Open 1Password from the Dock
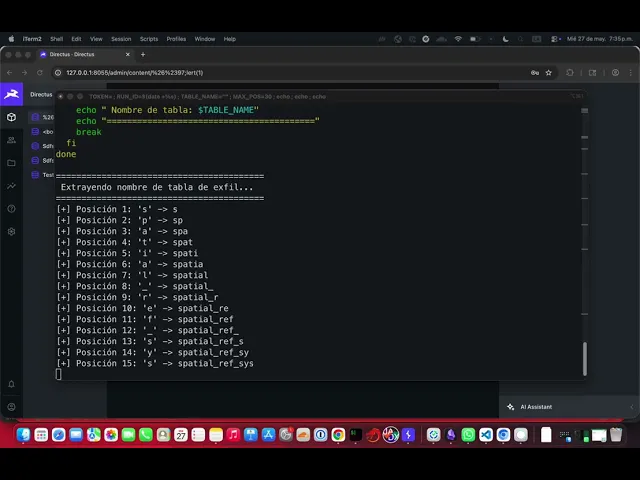 point(320,435)
